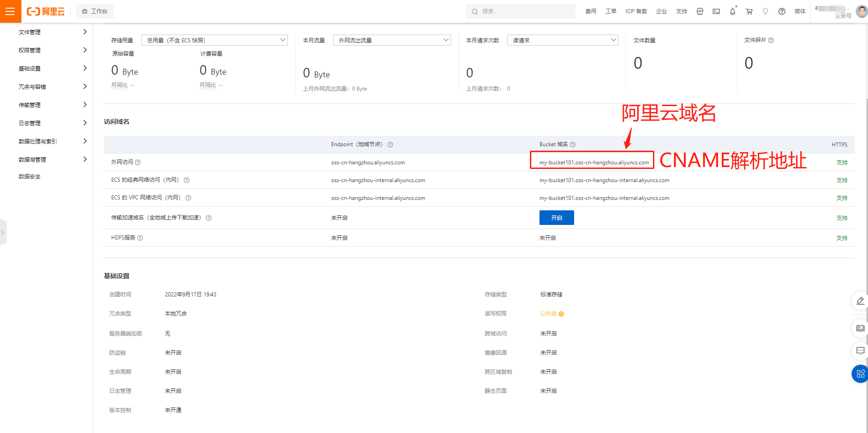Click 支持 link in ECS 经典网络 row
Image resolution: width=868 pixels, height=433 pixels.
[x=842, y=180]
